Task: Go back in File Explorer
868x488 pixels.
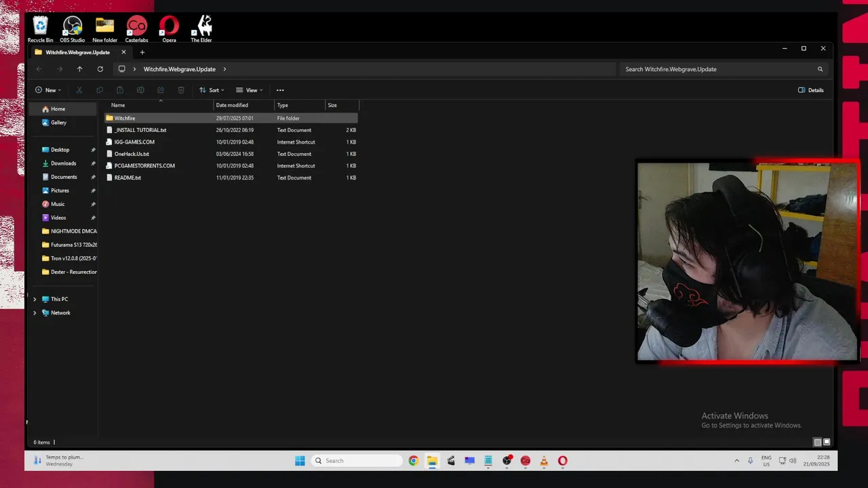Action: (39, 69)
